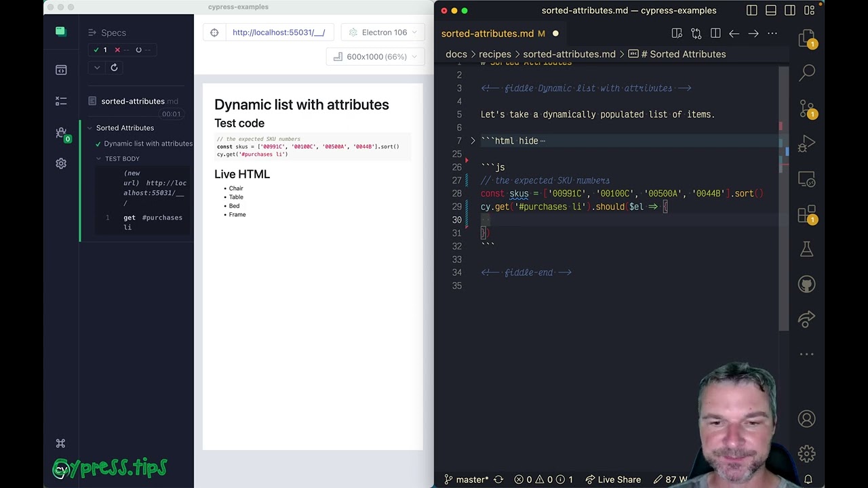Open VS Code Search view
The image size is (868, 488).
[x=807, y=72]
